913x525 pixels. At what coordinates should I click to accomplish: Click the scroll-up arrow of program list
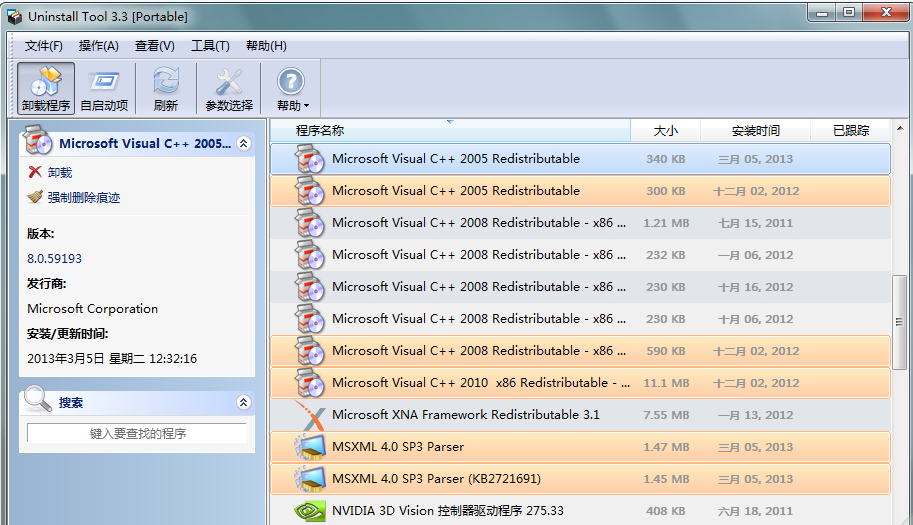click(900, 128)
